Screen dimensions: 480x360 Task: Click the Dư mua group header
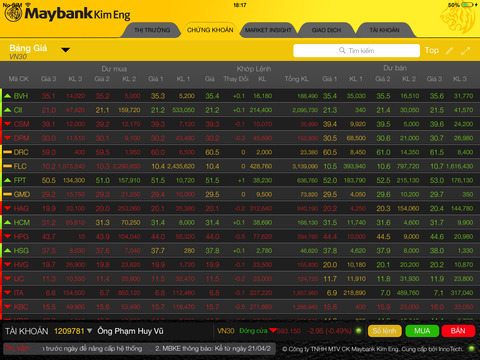[114, 69]
